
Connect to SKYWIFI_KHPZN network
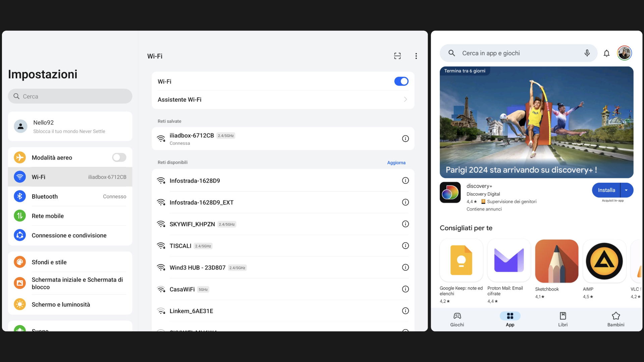[283, 224]
